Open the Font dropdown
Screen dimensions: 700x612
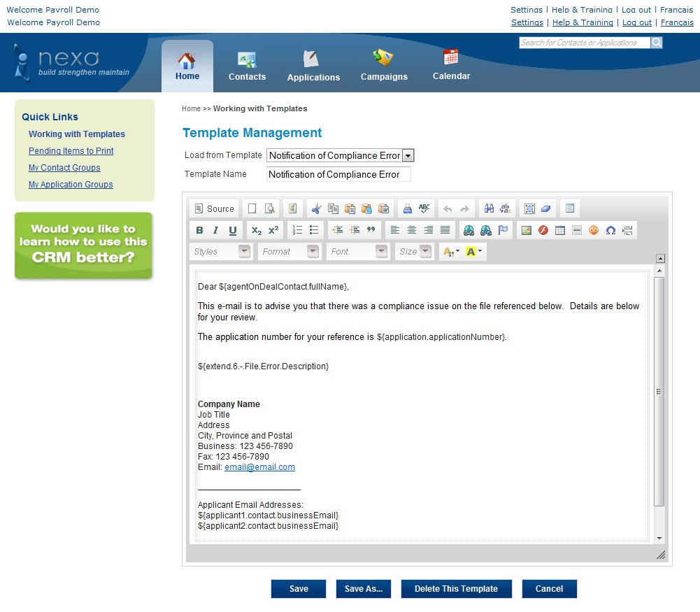pyautogui.click(x=357, y=252)
